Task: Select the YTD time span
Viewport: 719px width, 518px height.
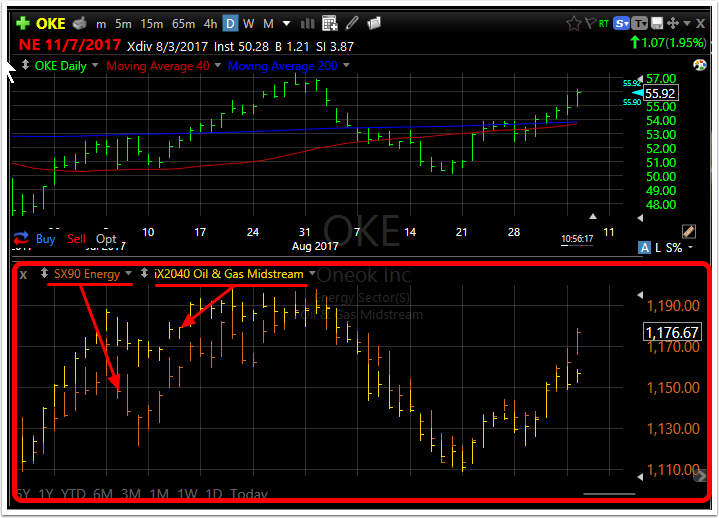Action: [73, 494]
